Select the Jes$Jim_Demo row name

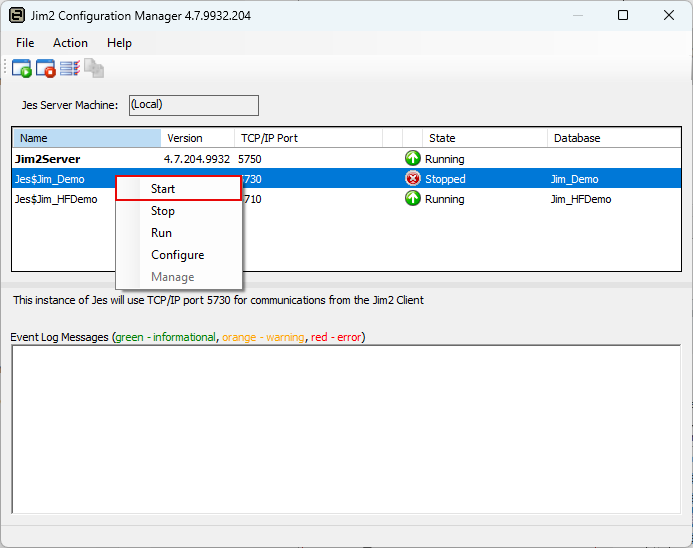(50, 179)
